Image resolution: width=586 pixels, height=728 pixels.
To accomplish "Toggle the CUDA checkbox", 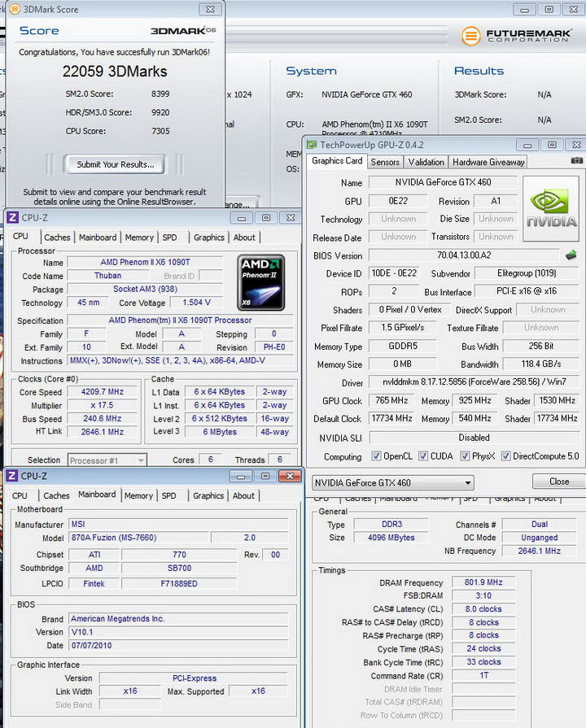I will click(423, 456).
